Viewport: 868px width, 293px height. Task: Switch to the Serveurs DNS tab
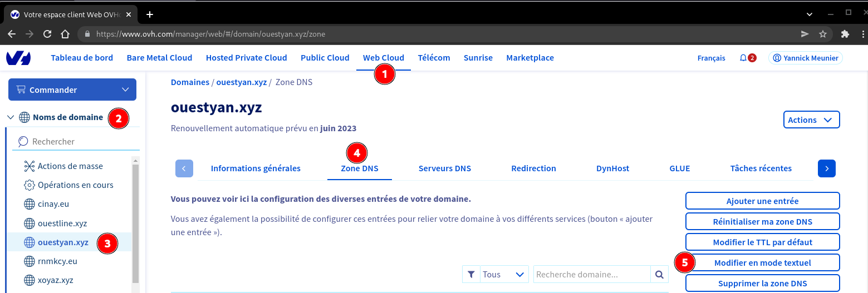coord(444,168)
